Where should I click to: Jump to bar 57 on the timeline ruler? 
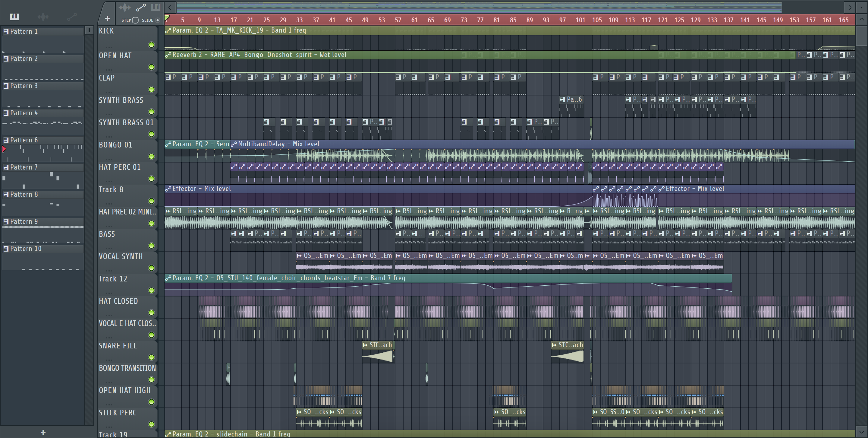tap(398, 20)
